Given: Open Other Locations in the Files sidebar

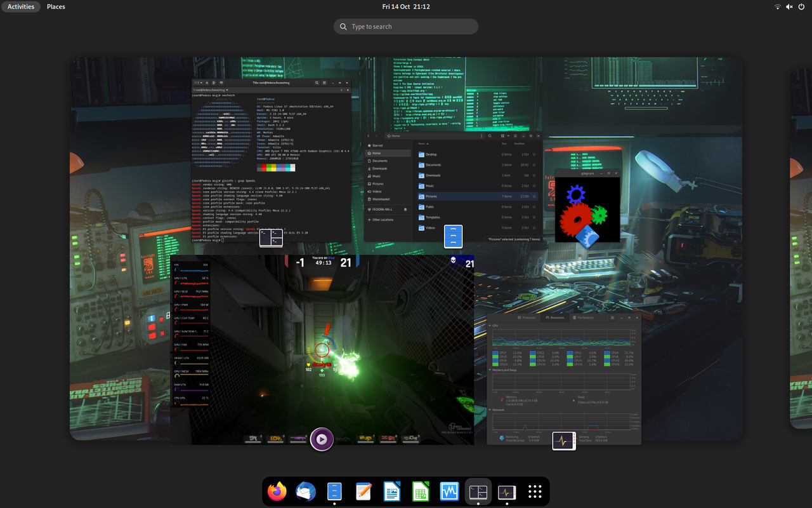Looking at the screenshot, I should pyautogui.click(x=383, y=220).
